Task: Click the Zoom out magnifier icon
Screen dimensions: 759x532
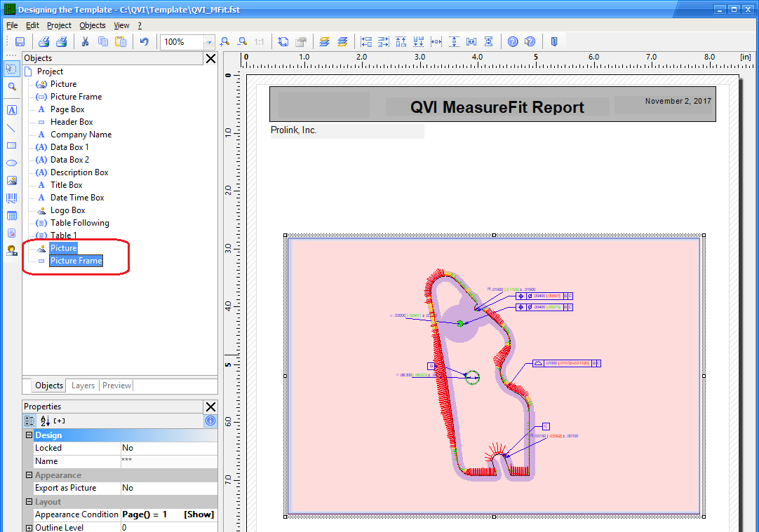Action: pyautogui.click(x=242, y=42)
